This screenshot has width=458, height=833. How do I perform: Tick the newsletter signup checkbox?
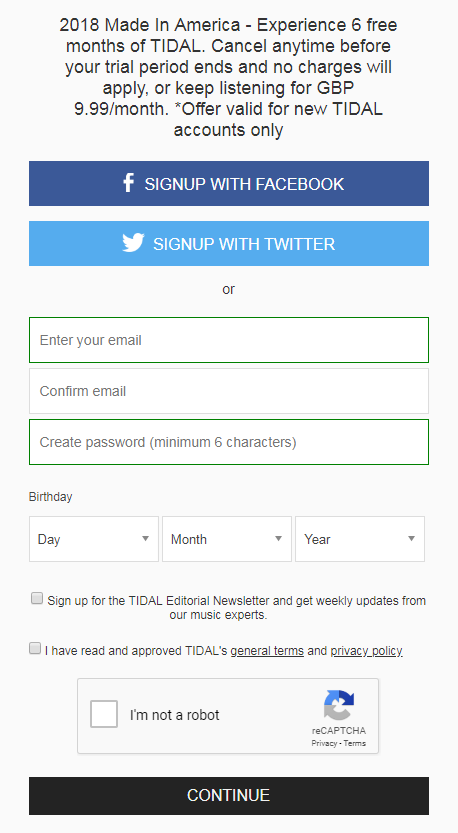37,599
